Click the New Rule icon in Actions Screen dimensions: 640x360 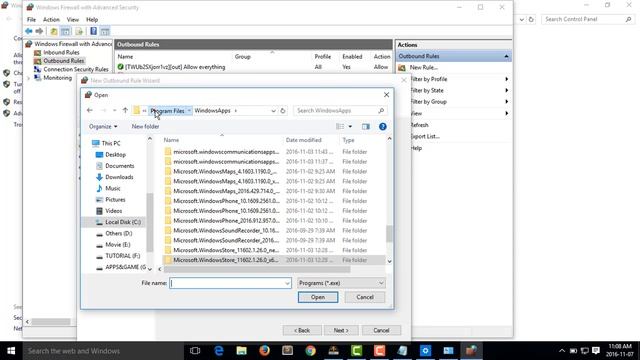click(402, 67)
